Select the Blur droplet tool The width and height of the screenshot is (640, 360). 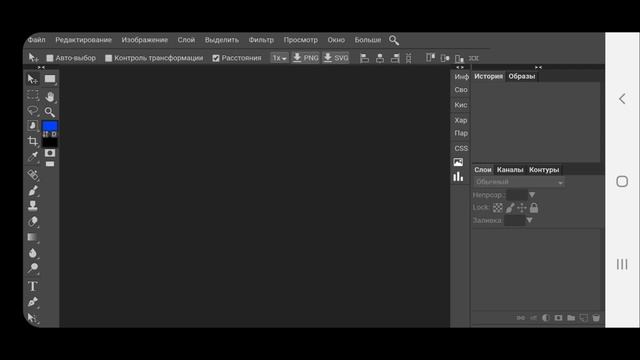[33, 253]
